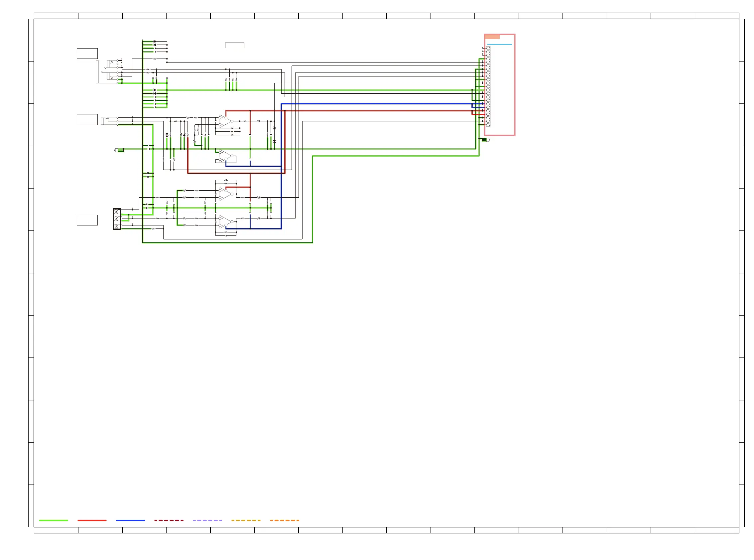
Task: Click the op-amp just below the green bus
Action: pos(226,156)
